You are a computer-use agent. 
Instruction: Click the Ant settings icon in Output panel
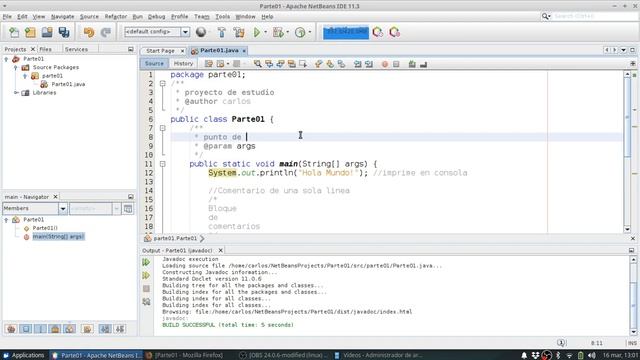[x=146, y=302]
